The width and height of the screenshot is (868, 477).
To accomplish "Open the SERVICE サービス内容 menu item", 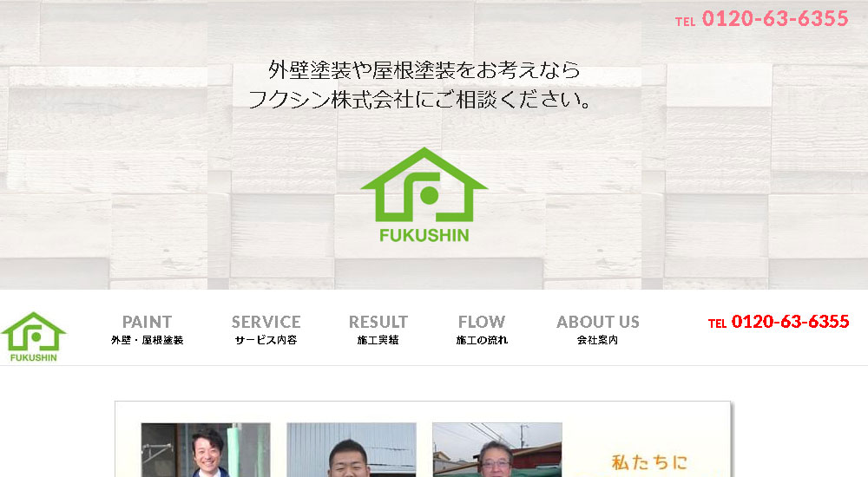I will coord(266,330).
